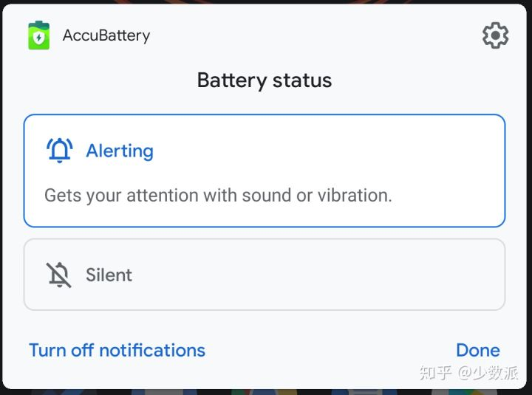
Task: Tap the AccuBattery app name text
Action: click(x=106, y=35)
